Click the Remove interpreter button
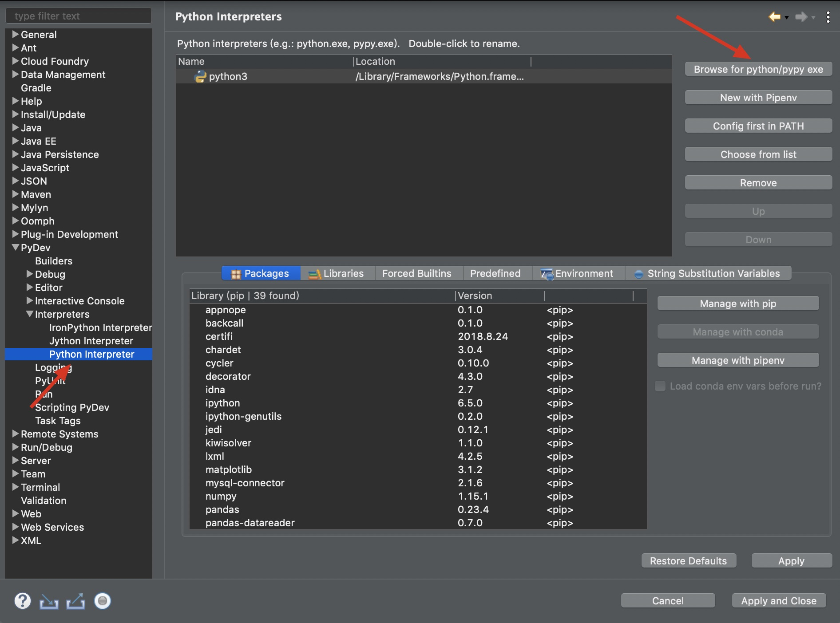This screenshot has width=840, height=623. [x=758, y=183]
